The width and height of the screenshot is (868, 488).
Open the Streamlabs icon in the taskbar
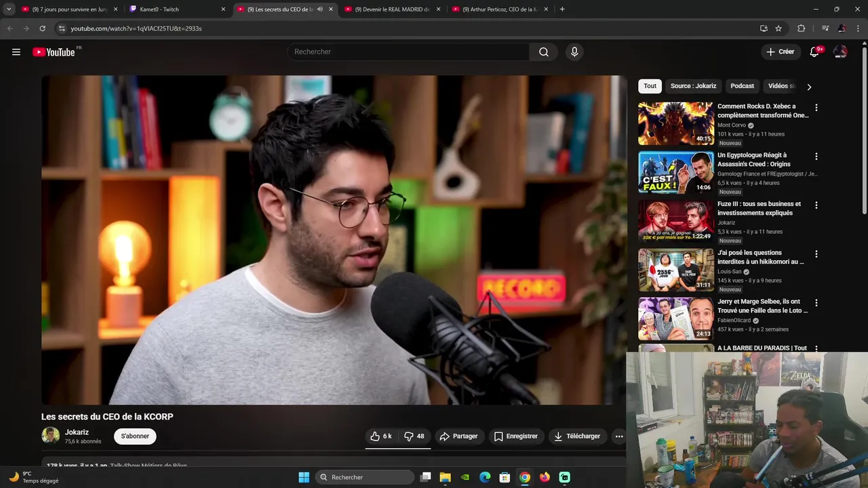(x=565, y=477)
